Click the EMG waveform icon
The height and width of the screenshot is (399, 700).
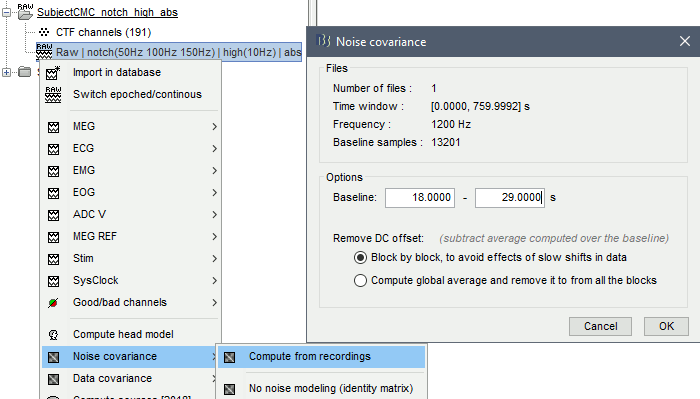54,171
